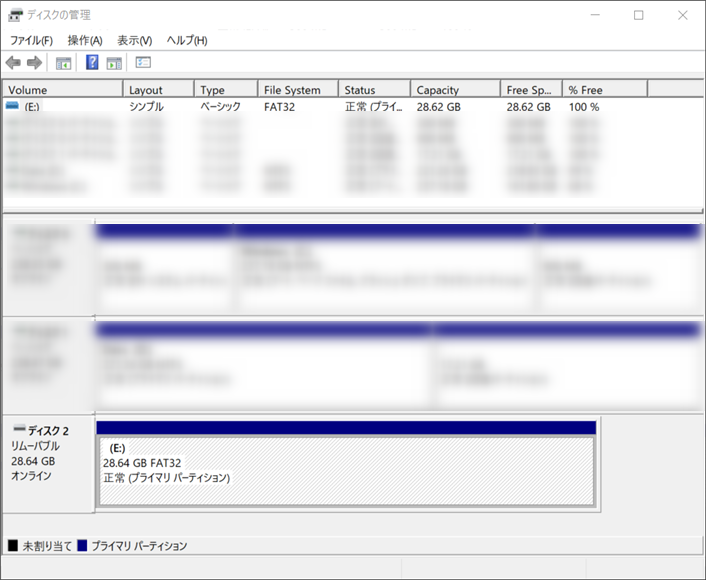Open Help via blue question mark icon

[x=92, y=62]
